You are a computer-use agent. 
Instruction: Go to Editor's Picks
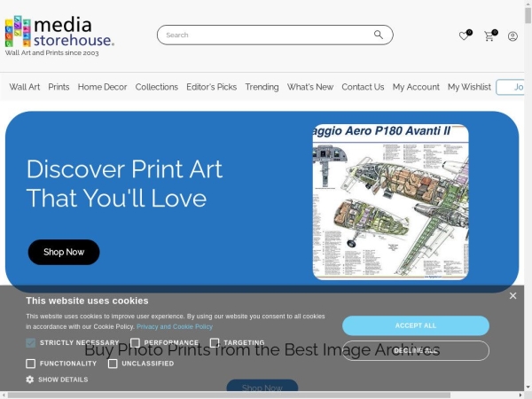tap(211, 87)
